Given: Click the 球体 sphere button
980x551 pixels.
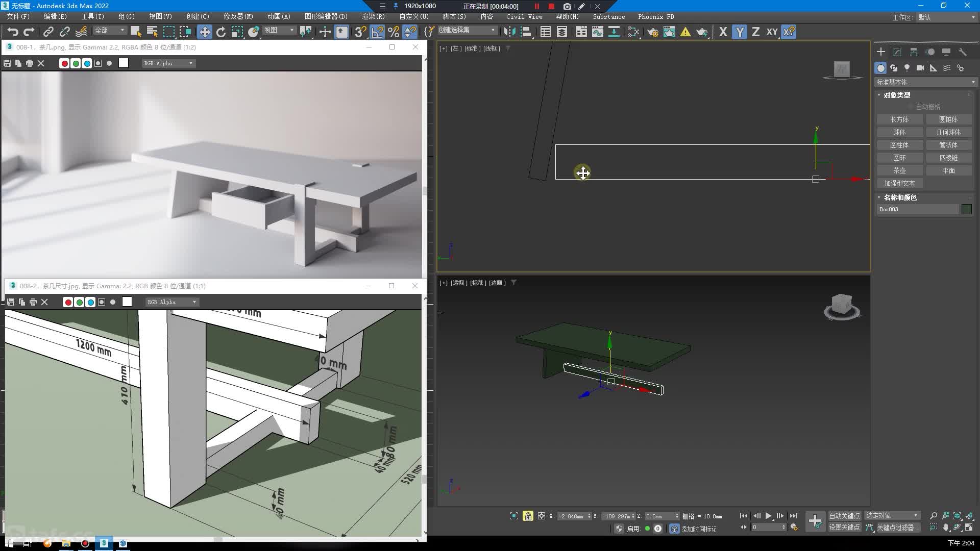Looking at the screenshot, I should click(x=899, y=132).
